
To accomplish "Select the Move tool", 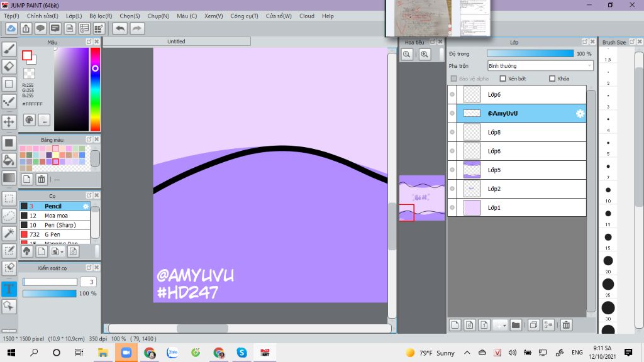I will [x=9, y=122].
